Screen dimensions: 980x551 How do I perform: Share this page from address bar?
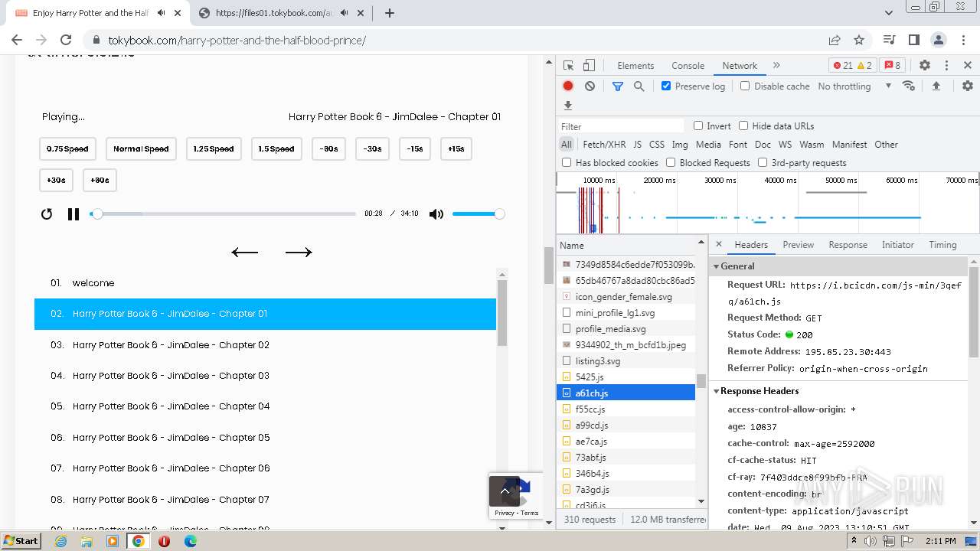click(835, 40)
